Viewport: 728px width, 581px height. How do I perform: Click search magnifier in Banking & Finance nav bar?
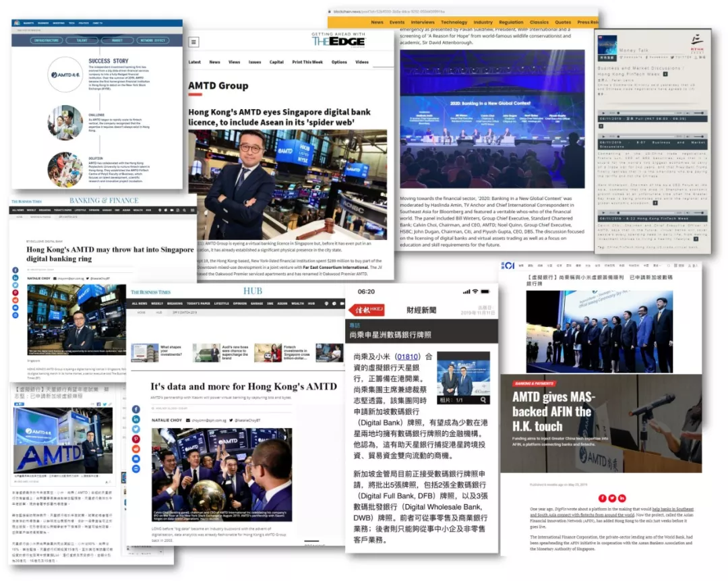[x=184, y=210]
